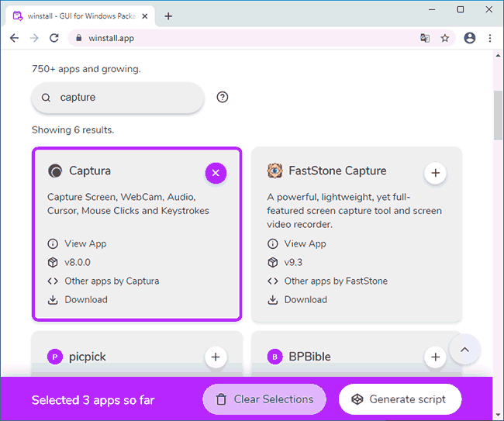Bookmark this page with the star
The image size is (504, 421).
(445, 38)
